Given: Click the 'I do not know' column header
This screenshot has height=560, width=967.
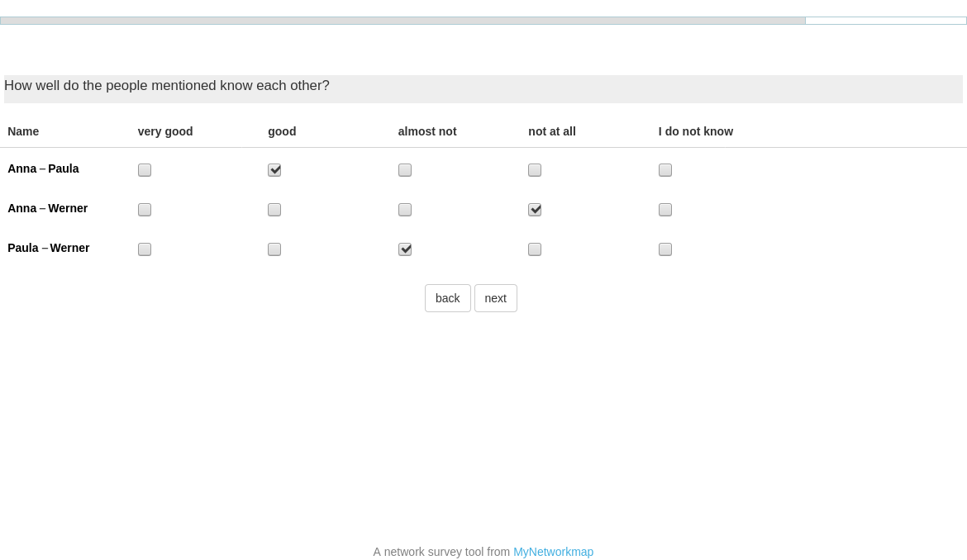Looking at the screenshot, I should click(x=696, y=131).
